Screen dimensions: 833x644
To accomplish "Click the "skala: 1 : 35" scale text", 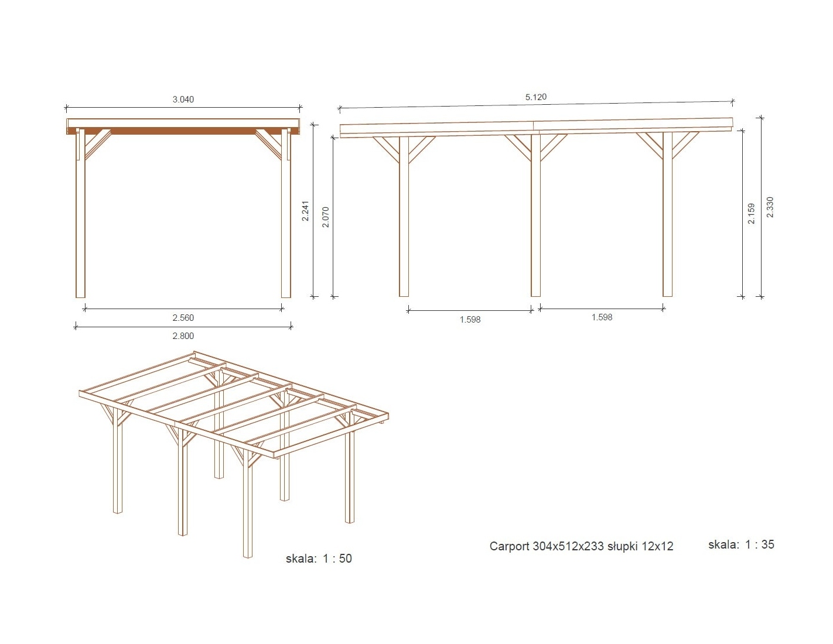I will [741, 544].
